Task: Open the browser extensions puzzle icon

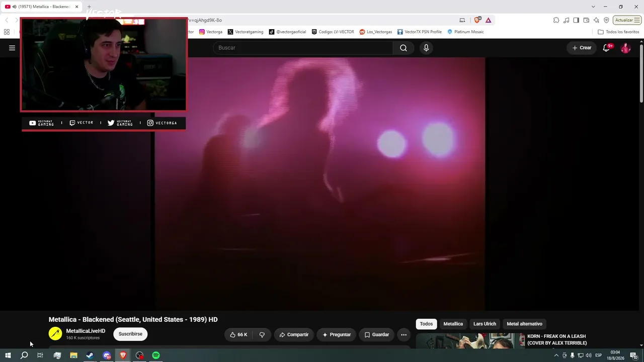Action: (x=556, y=20)
